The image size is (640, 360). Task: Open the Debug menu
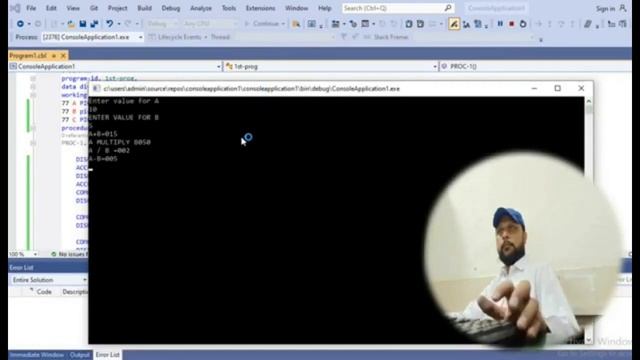(x=171, y=8)
